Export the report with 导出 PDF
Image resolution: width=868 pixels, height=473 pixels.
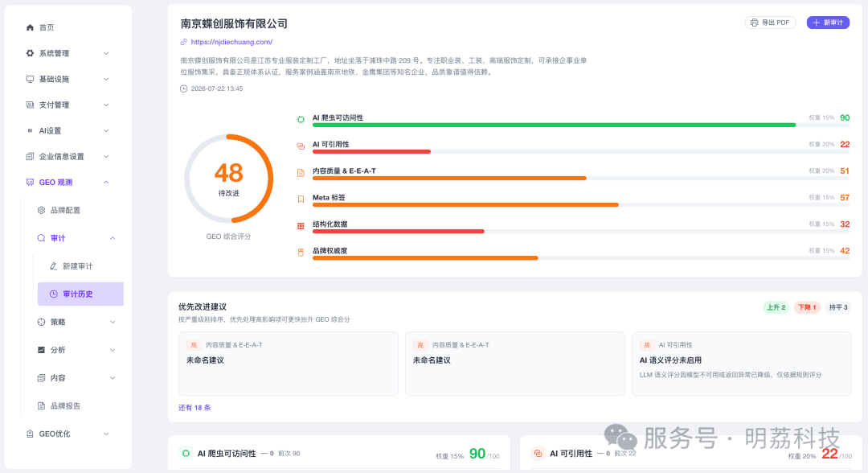coord(770,23)
